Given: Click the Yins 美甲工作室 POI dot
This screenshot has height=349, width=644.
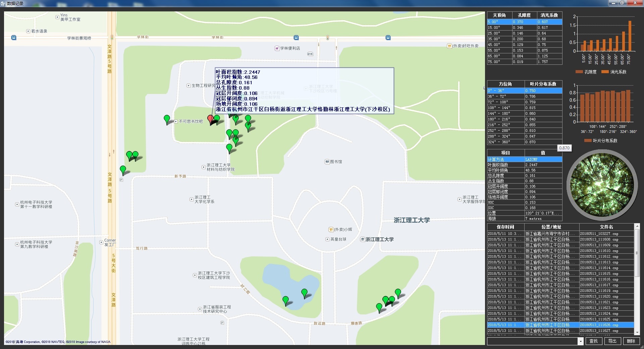Looking at the screenshot, I should (x=57, y=17).
